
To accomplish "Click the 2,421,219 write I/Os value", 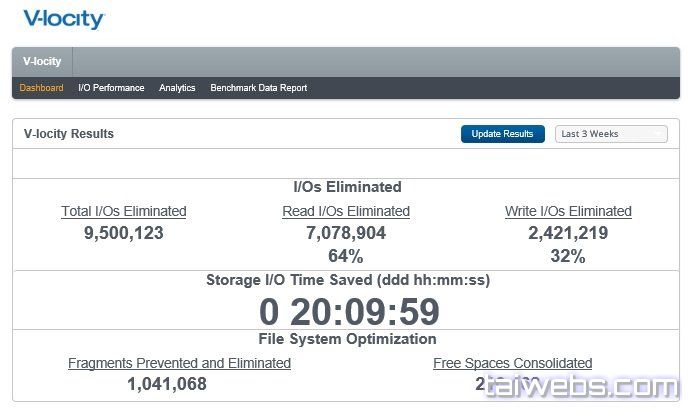I will (568, 233).
